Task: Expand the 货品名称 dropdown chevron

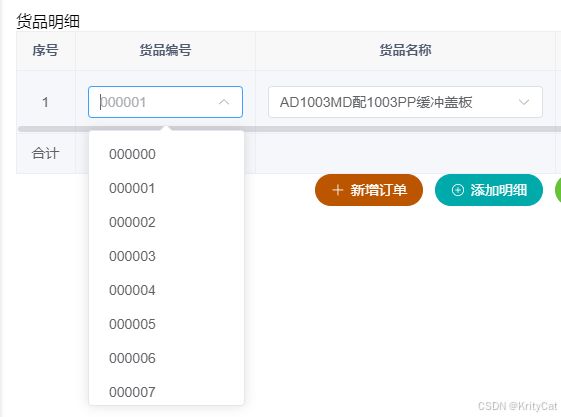Action: point(524,102)
